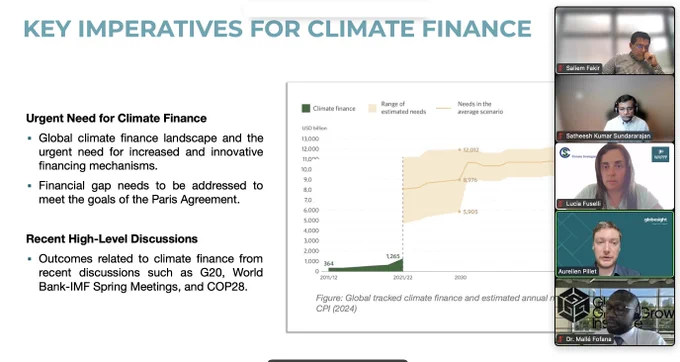Click the 1,265 data label on chart
Image resolution: width=680 pixels, height=362 pixels.
[x=393, y=257]
